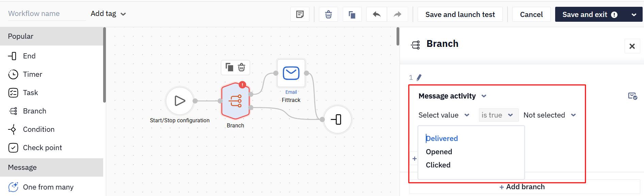Edit branch 1 name with the pencil icon
Image resolution: width=644 pixels, height=196 pixels.
pos(419,77)
